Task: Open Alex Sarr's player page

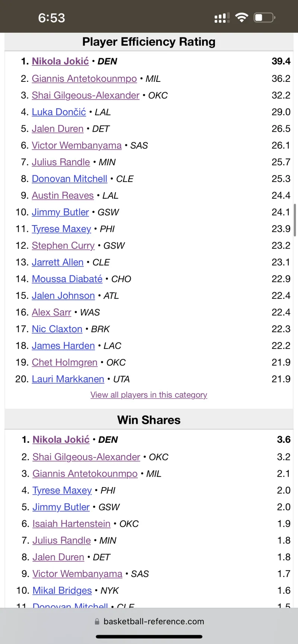Action: click(x=51, y=312)
